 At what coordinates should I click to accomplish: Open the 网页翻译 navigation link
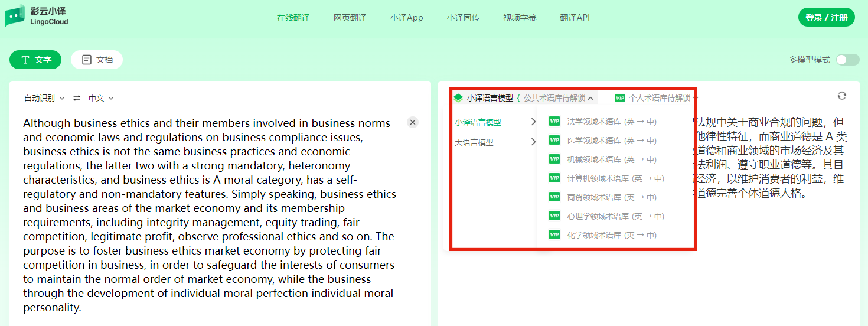click(350, 18)
